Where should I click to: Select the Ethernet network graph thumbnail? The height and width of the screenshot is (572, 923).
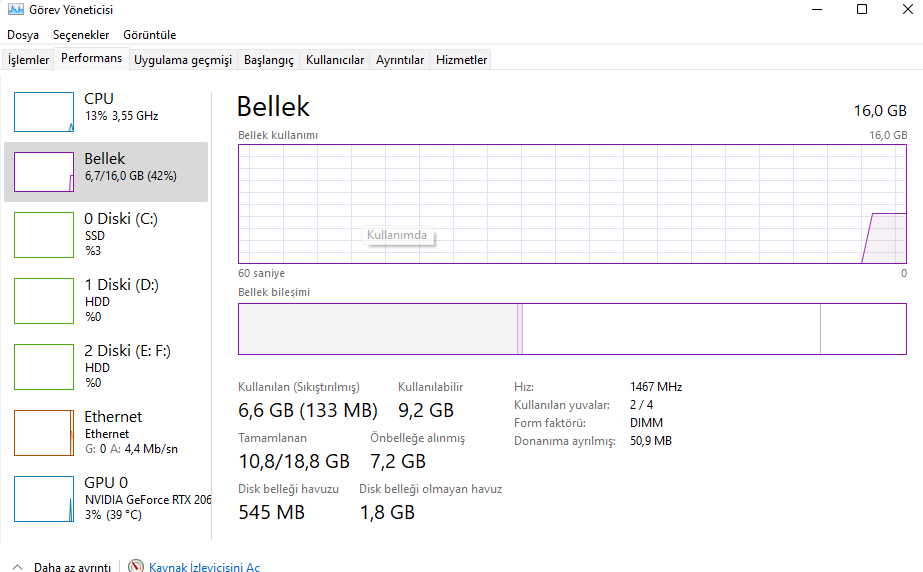point(44,432)
